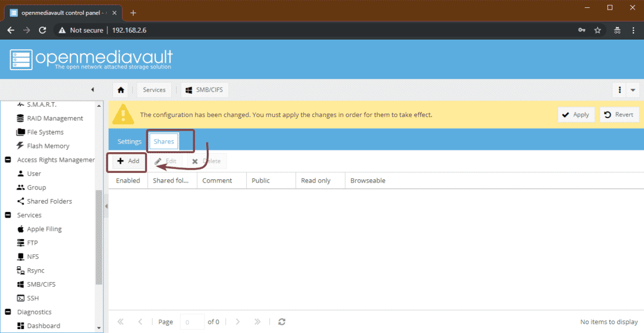Click the Edit share button
The image size is (644, 333).
(166, 161)
